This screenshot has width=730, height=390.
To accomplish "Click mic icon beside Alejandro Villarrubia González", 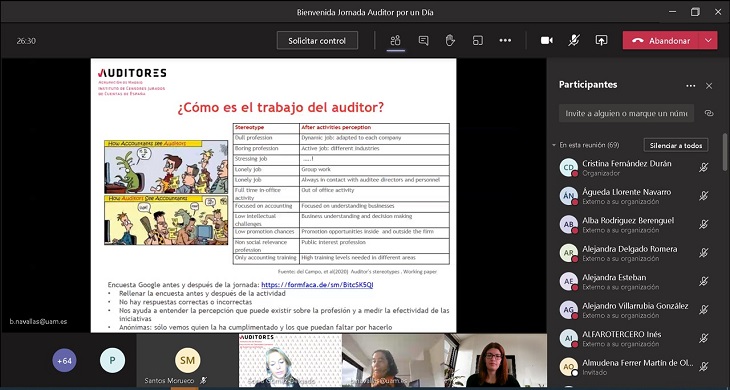I will [x=703, y=309].
